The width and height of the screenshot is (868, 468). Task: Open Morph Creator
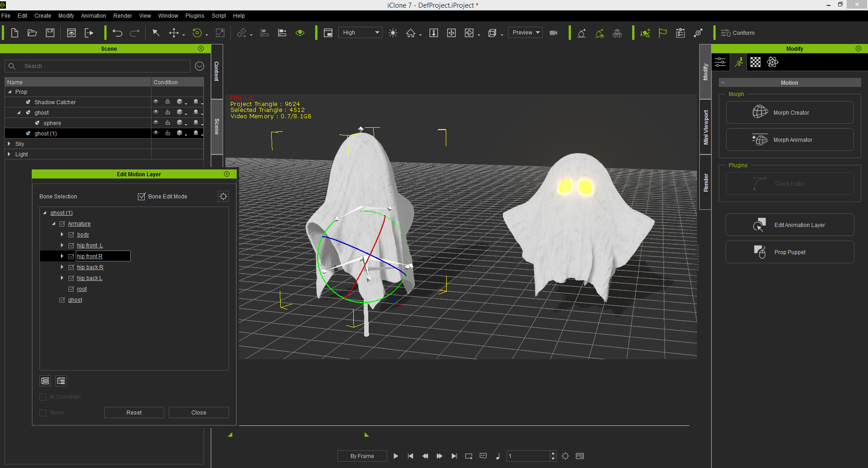pyautogui.click(x=790, y=112)
